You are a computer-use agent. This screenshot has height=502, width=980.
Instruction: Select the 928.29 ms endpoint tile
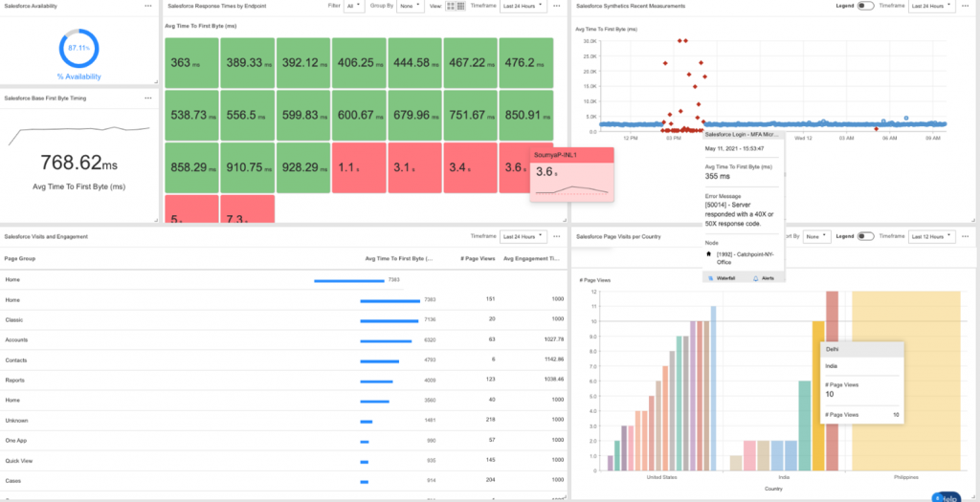tap(303, 168)
